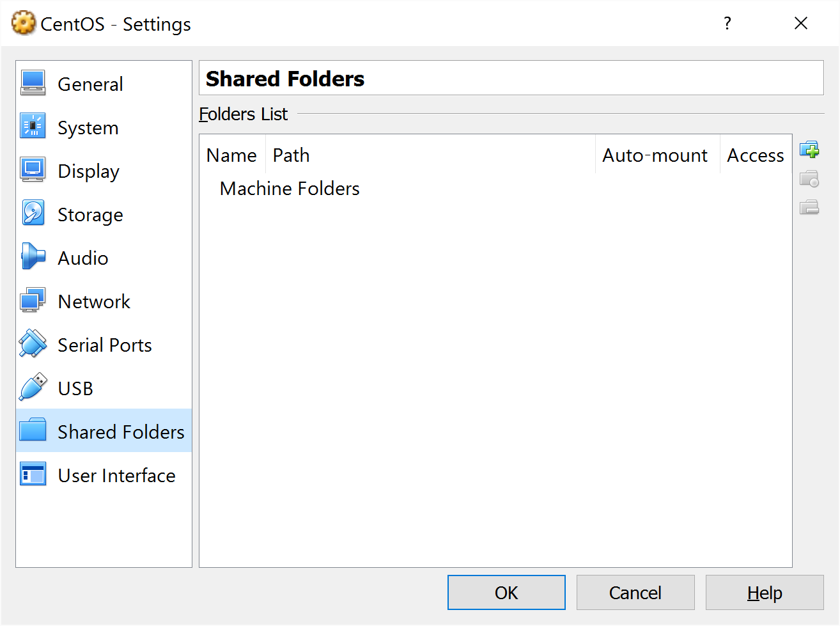Click the Access column header
The height and width of the screenshot is (626, 840).
[755, 155]
